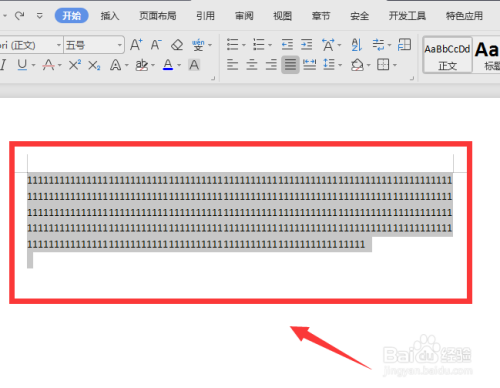The height and width of the screenshot is (388, 500).
Task: Open the paragraph dialog launcher
Action: (x=412, y=78)
